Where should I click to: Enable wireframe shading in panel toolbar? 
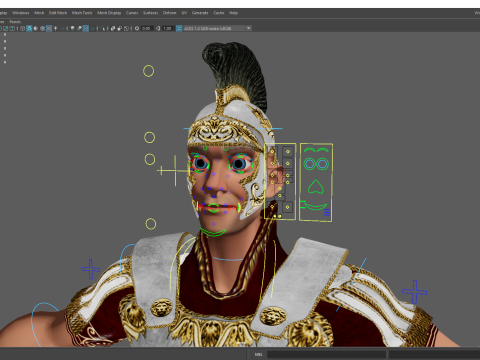[x=22, y=28]
